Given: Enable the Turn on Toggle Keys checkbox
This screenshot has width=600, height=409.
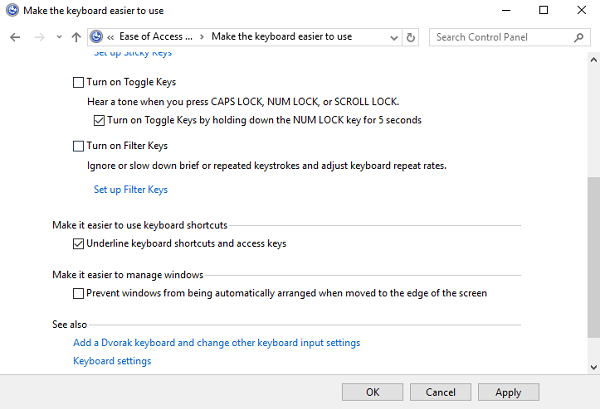Looking at the screenshot, I should (x=79, y=82).
